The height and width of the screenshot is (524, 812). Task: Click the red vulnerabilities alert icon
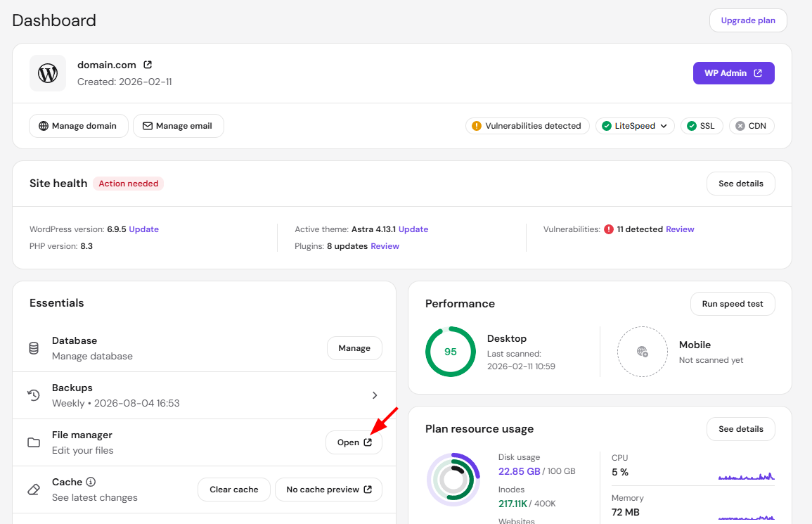609,229
